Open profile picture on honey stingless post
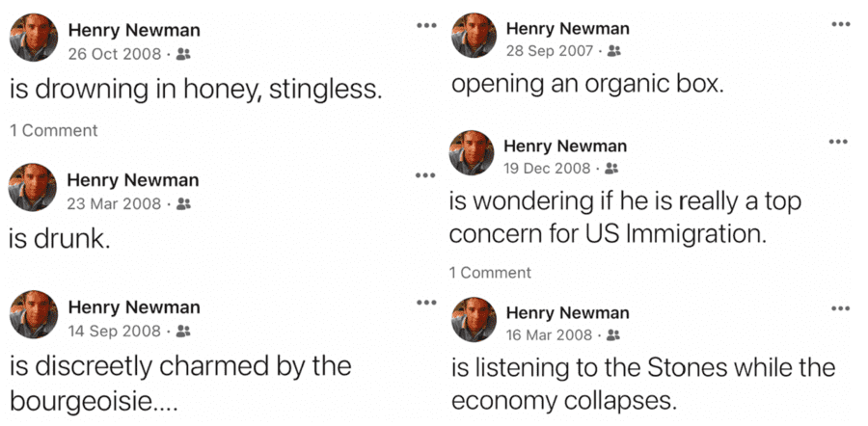868x426 pixels. [x=34, y=38]
